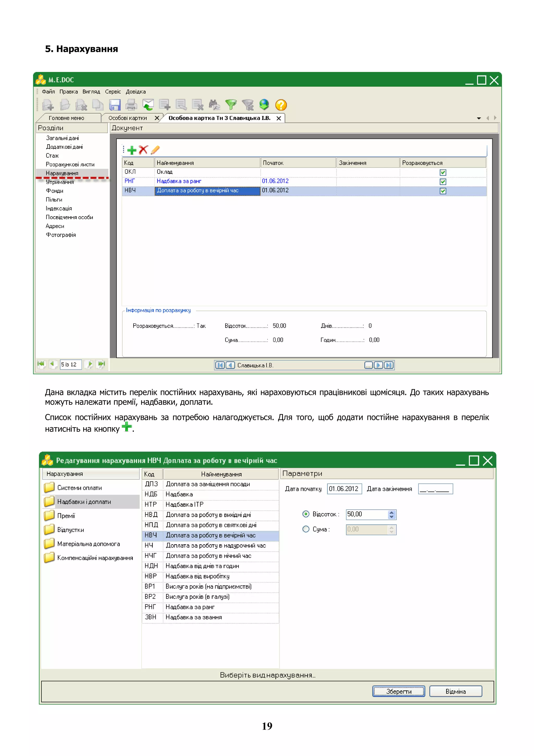Click the Зберегти button
This screenshot has width=534, height=756.
pos(398,692)
